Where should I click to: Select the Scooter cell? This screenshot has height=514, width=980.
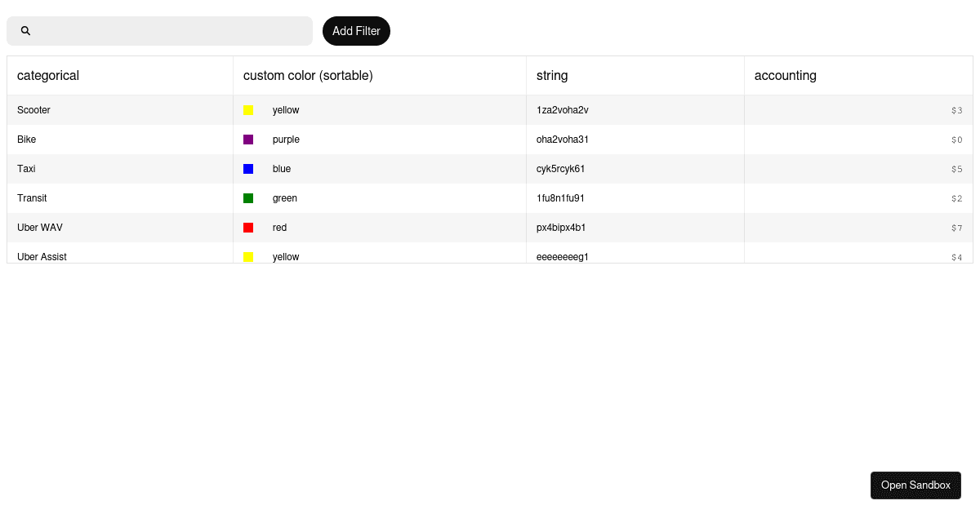click(33, 110)
